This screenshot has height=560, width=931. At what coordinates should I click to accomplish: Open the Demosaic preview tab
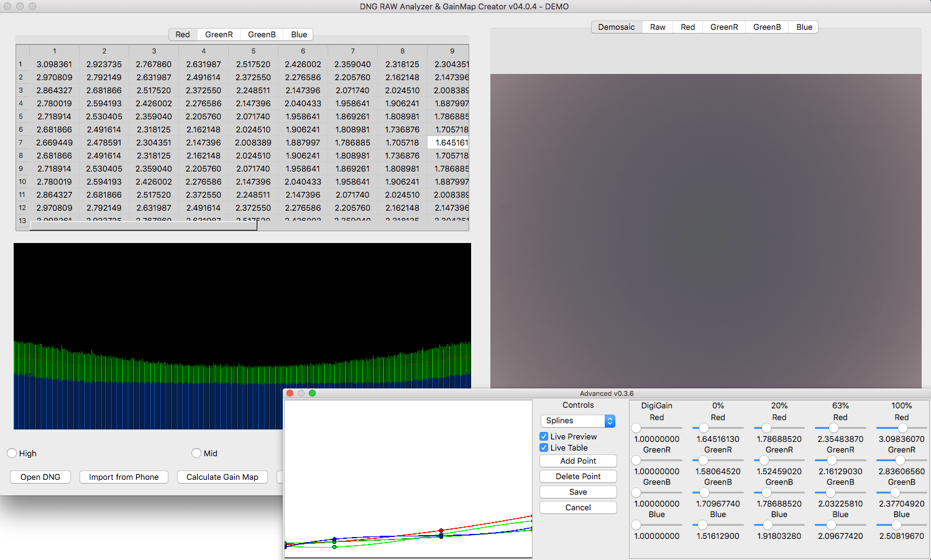616,27
